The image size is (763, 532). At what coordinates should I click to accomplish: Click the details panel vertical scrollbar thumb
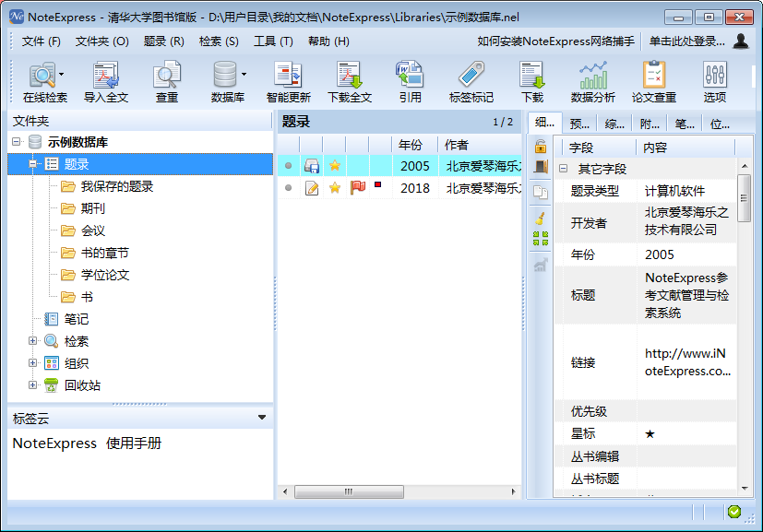(744, 198)
